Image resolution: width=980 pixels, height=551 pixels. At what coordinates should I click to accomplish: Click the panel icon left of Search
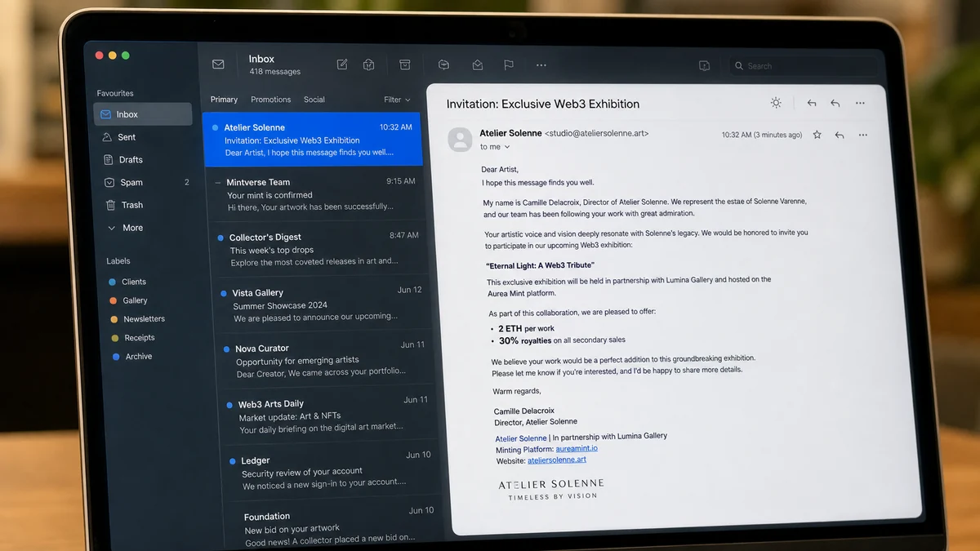(704, 66)
